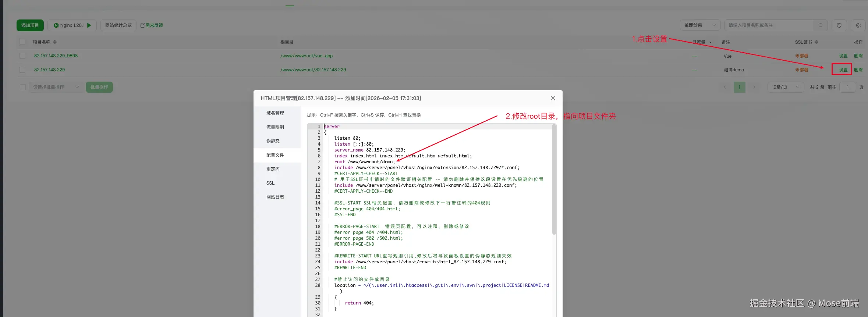
Task: Focus the go-to page number field
Action: 848,87
